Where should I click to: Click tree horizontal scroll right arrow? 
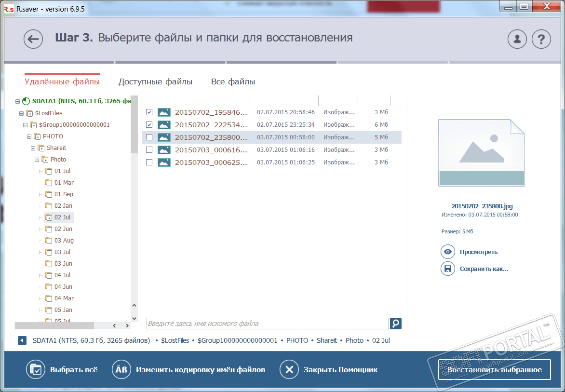tap(127, 326)
